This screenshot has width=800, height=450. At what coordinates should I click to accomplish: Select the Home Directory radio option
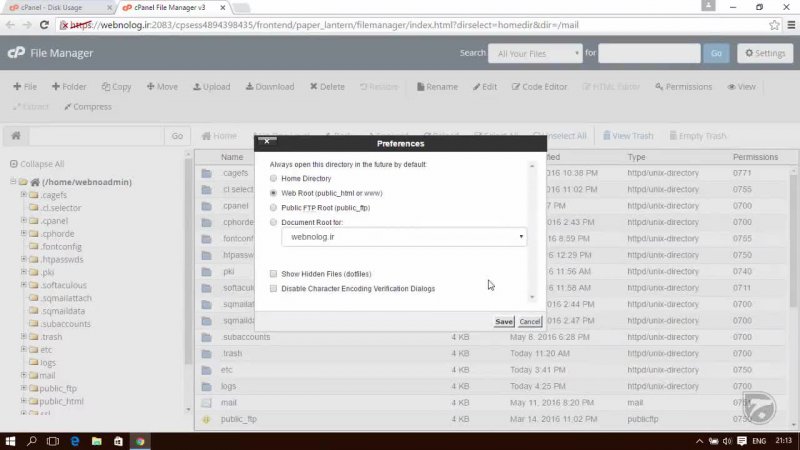[274, 178]
